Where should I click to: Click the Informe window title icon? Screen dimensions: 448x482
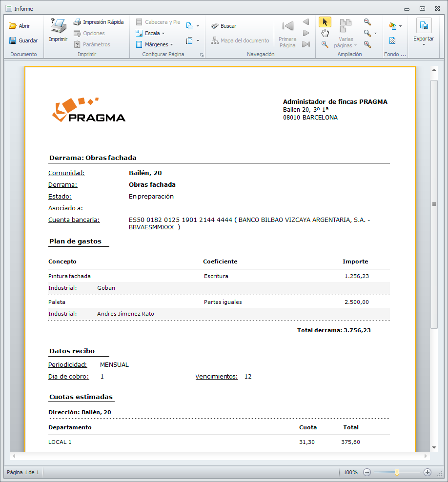point(9,9)
